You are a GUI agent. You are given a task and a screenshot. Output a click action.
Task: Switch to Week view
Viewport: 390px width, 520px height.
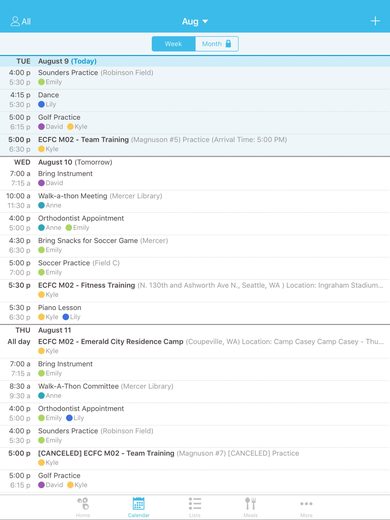[173, 44]
